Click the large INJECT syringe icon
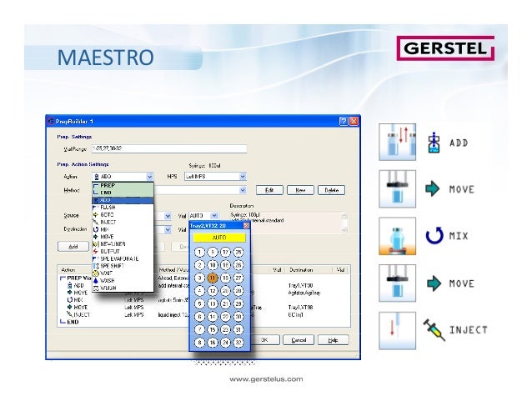 tap(434, 329)
